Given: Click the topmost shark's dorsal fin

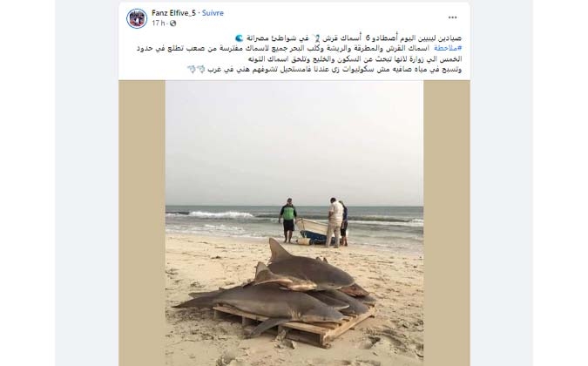Looking at the screenshot, I should tap(278, 250).
